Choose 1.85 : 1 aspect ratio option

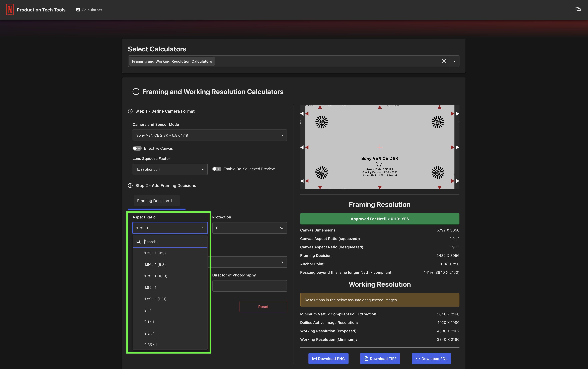(150, 287)
